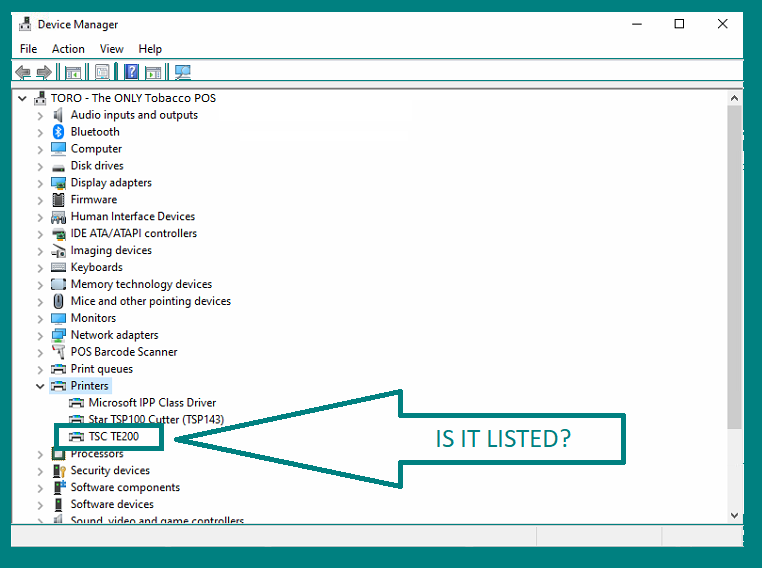This screenshot has width=762, height=568.
Task: Select the Printers category label
Action: point(89,386)
